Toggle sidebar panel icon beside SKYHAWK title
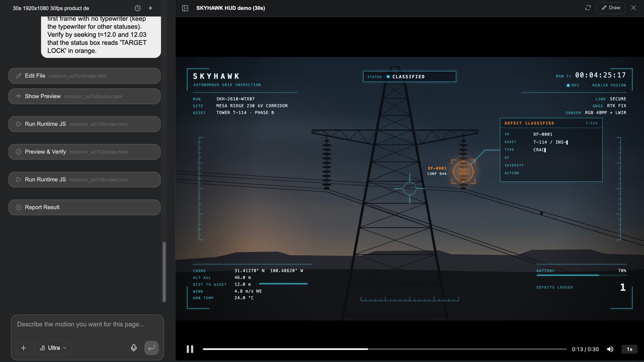Screen dimensions: 644x362 [x=185, y=8]
